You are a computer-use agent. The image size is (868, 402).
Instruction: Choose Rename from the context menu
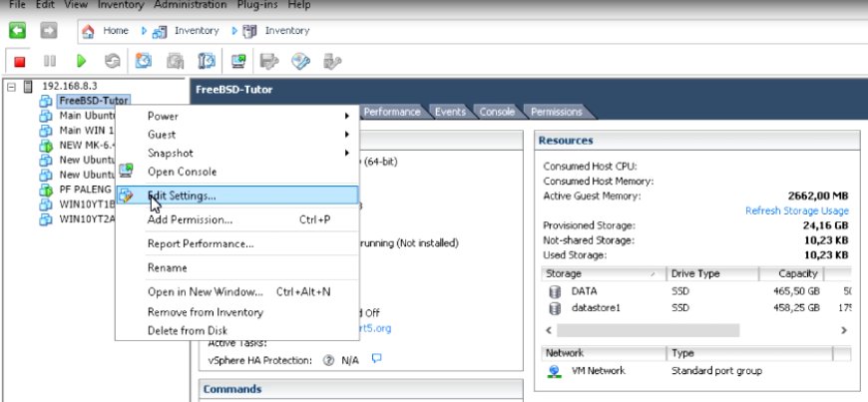pyautogui.click(x=236, y=268)
